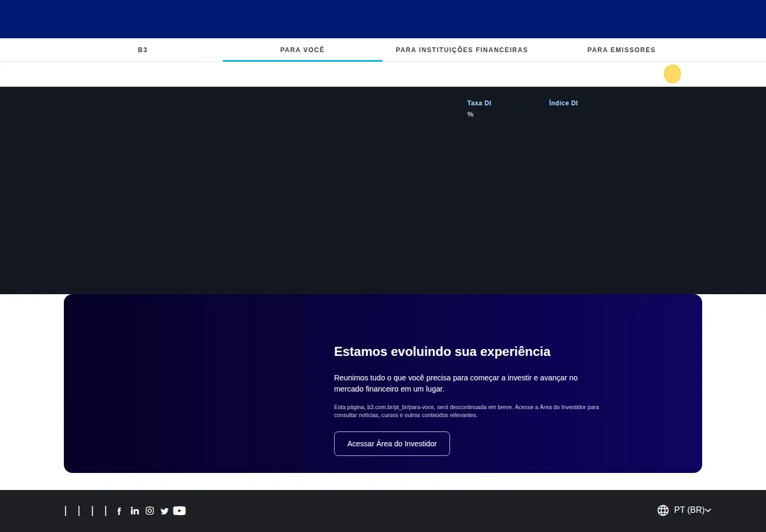766x532 pixels.
Task: Switch to the B3 tab
Action: coord(143,50)
